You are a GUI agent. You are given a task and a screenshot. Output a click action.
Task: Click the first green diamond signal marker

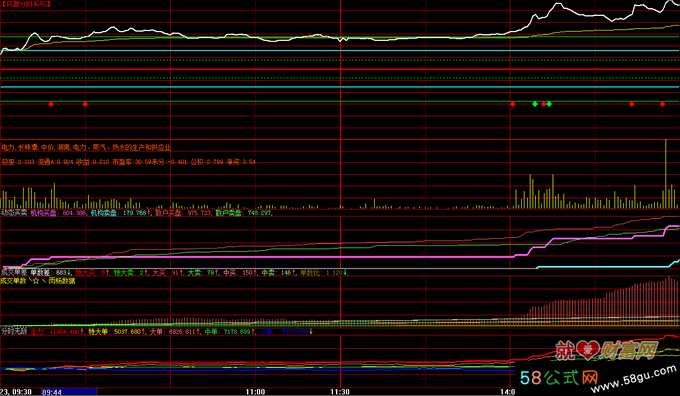tap(535, 104)
